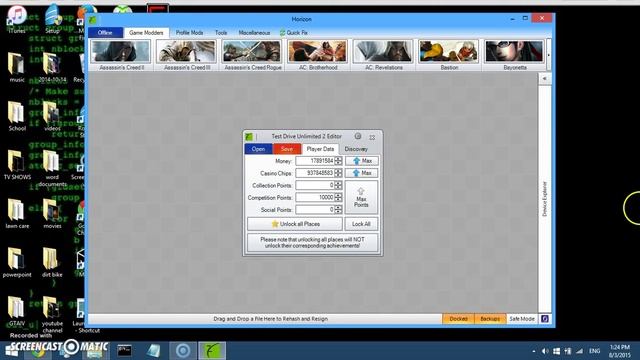Viewport: 640px width, 360px height.
Task: Click the Social Points value field
Action: (315, 210)
